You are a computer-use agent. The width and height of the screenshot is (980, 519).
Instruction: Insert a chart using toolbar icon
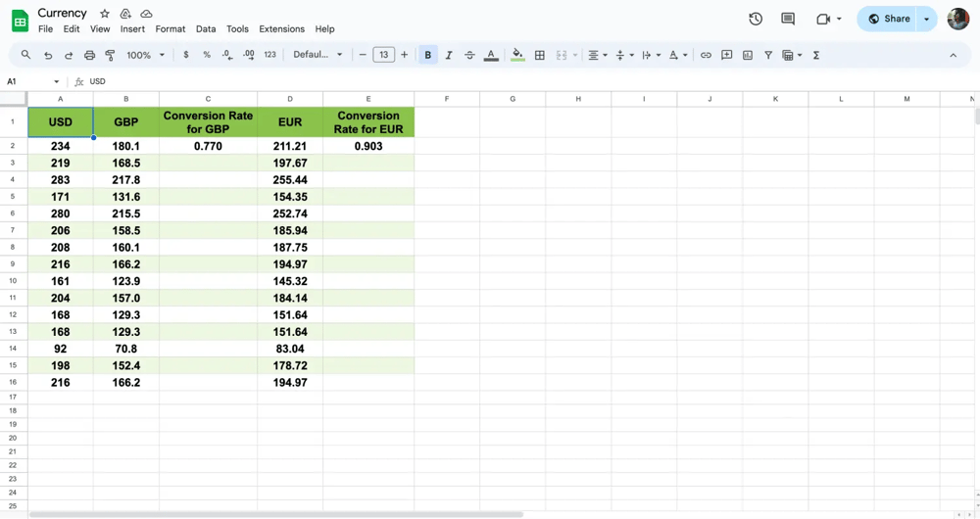748,56
